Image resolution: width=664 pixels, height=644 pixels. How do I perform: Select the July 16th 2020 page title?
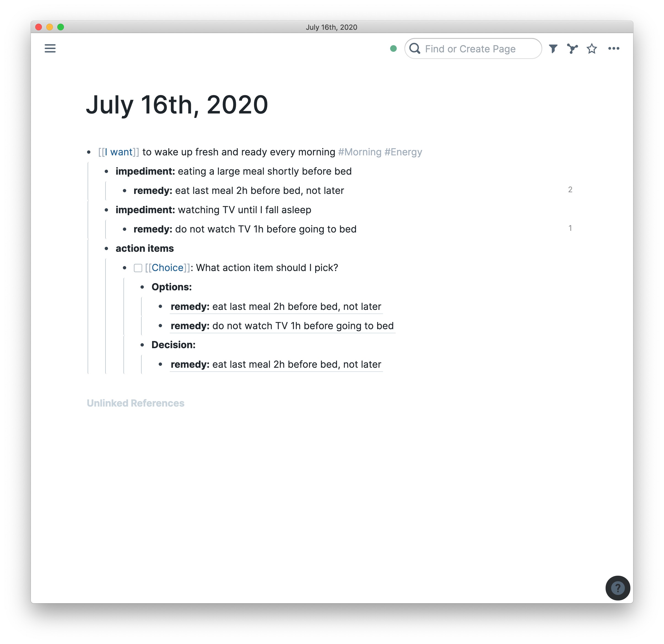[x=177, y=105]
